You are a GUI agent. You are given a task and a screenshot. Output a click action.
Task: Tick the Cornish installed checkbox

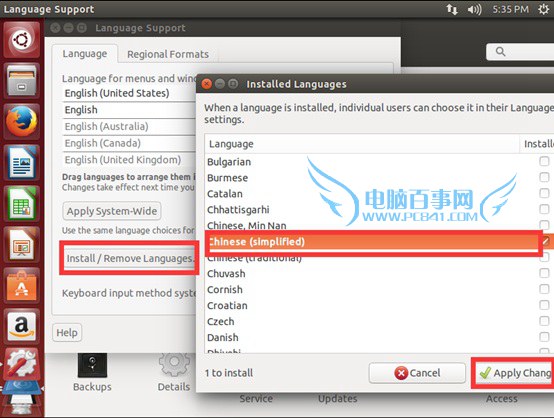point(544,289)
